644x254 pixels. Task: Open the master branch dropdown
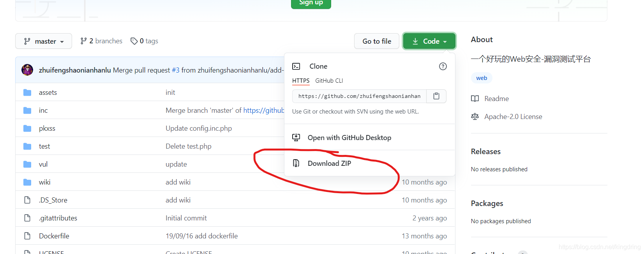tap(44, 41)
